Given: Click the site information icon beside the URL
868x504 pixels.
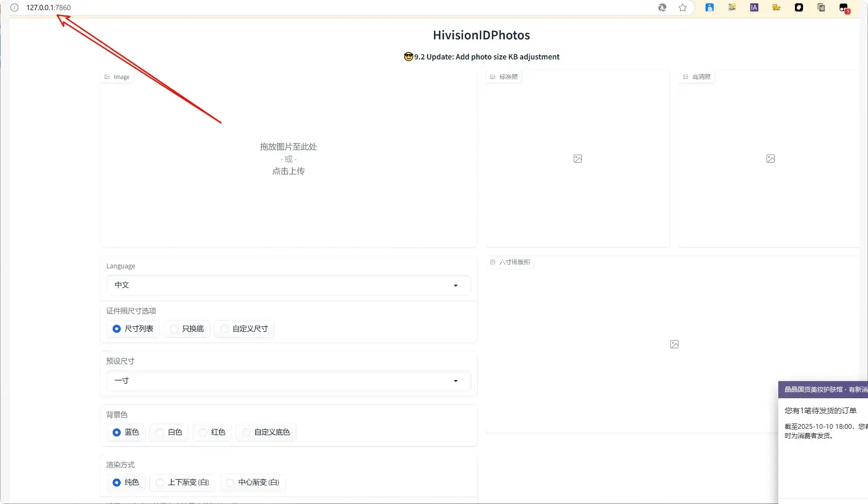Looking at the screenshot, I should (15, 8).
